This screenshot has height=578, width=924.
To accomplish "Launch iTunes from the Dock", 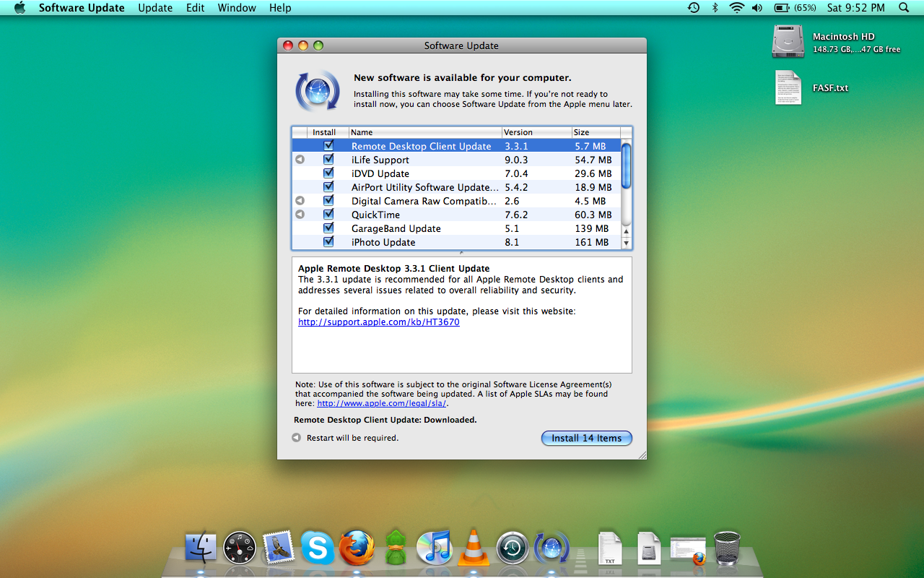I will click(x=434, y=548).
